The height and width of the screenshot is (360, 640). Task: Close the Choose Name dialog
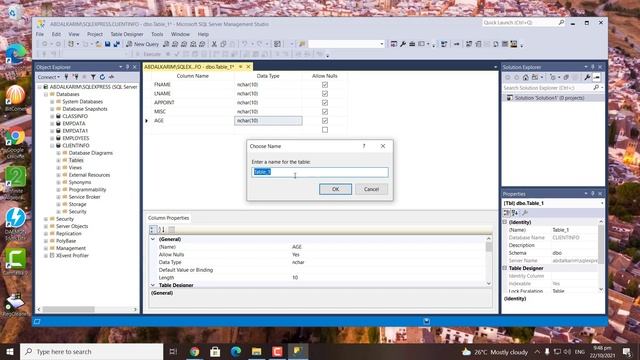pyautogui.click(x=383, y=146)
